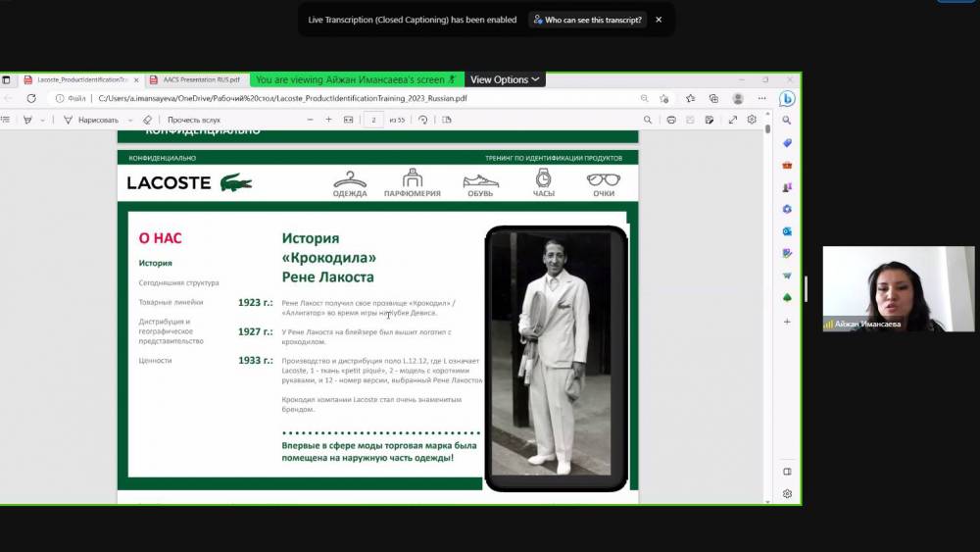Select the ЧАСЫ watches category icon
Screen dimensions: 980x552
pos(543,182)
